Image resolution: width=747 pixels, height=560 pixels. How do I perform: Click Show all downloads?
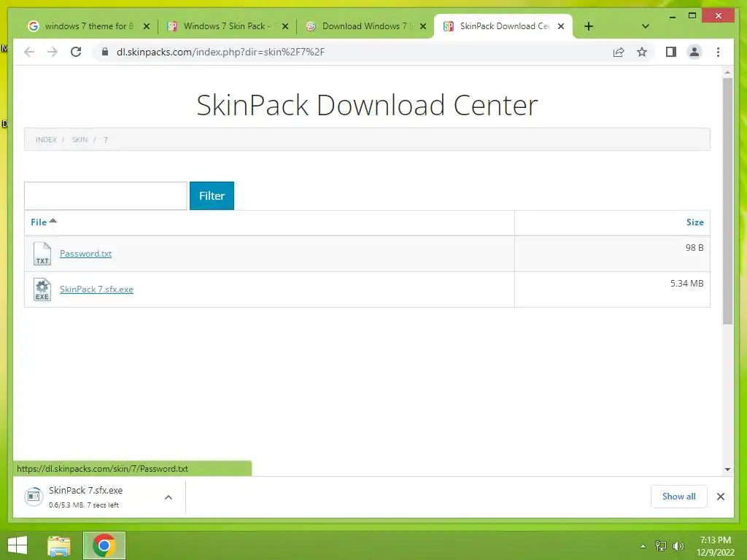[x=678, y=497]
